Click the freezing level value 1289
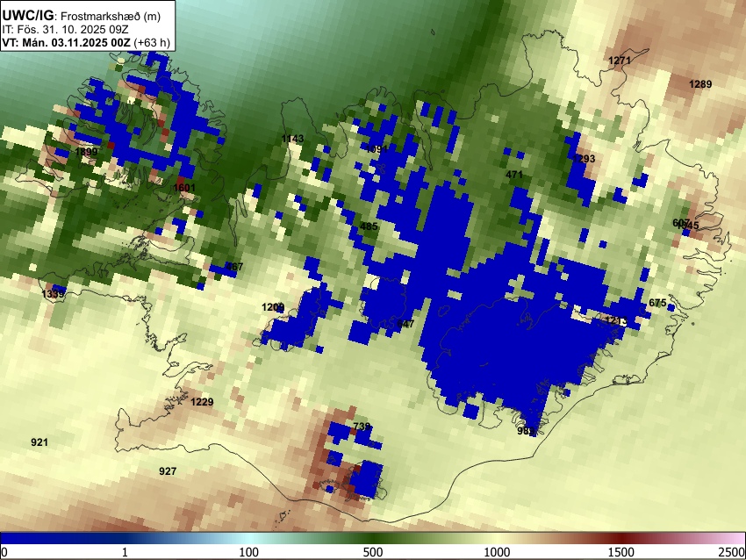The height and width of the screenshot is (560, 746). click(x=700, y=84)
